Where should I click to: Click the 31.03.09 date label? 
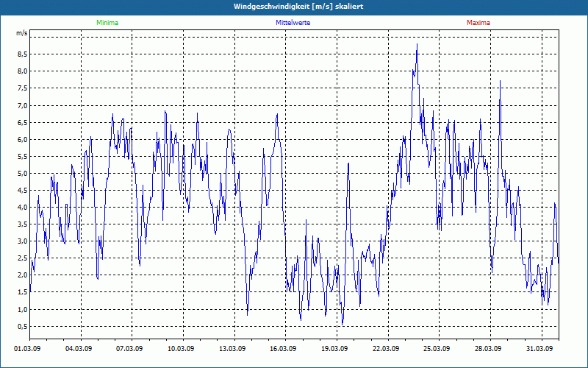coord(539,349)
